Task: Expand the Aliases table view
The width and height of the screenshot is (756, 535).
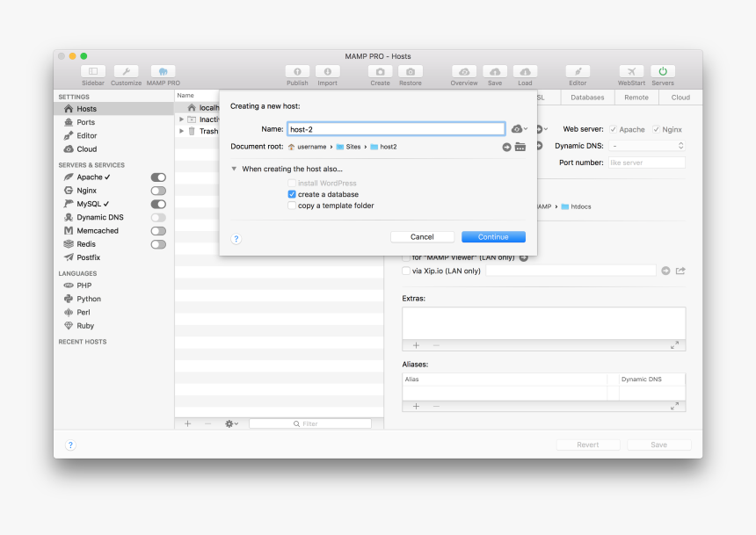Action: pyautogui.click(x=674, y=407)
